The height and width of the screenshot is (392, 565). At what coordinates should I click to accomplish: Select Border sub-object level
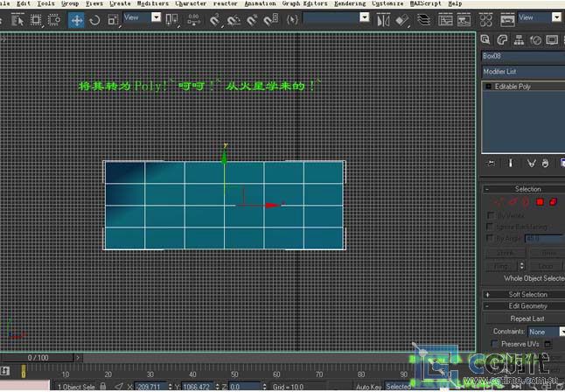pyautogui.click(x=526, y=202)
